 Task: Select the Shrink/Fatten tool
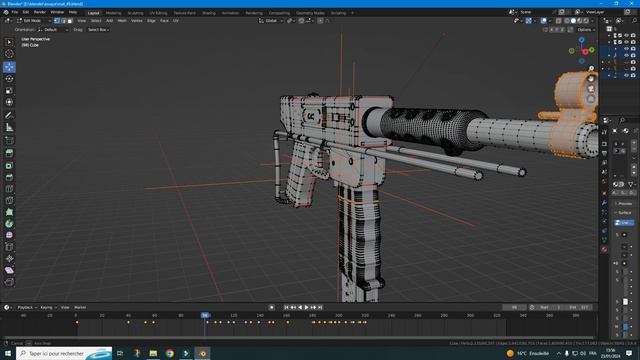[x=9, y=259]
